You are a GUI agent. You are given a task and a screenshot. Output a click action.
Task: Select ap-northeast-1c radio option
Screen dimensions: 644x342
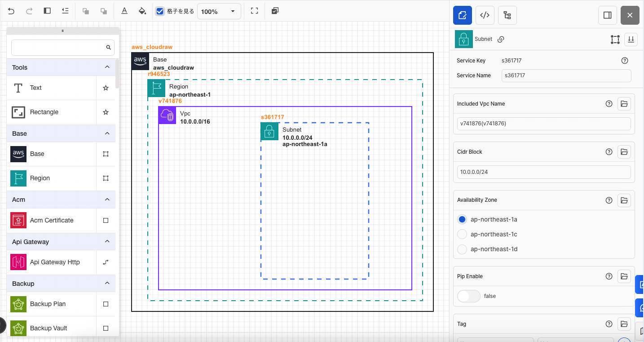coord(462,234)
